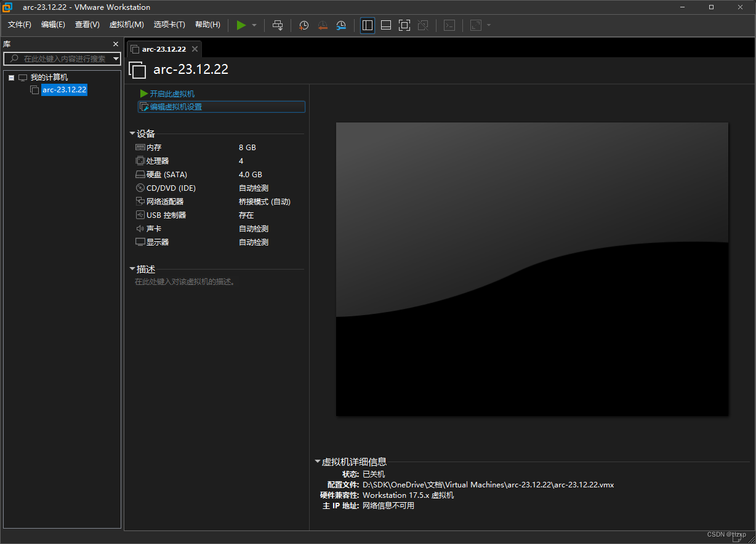Collapse the 设备 section
The width and height of the screenshot is (756, 544).
132,134
